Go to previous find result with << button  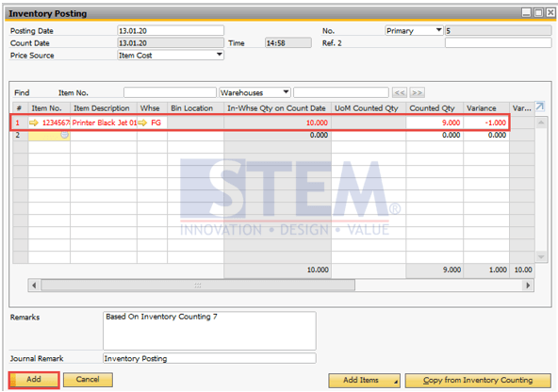400,93
